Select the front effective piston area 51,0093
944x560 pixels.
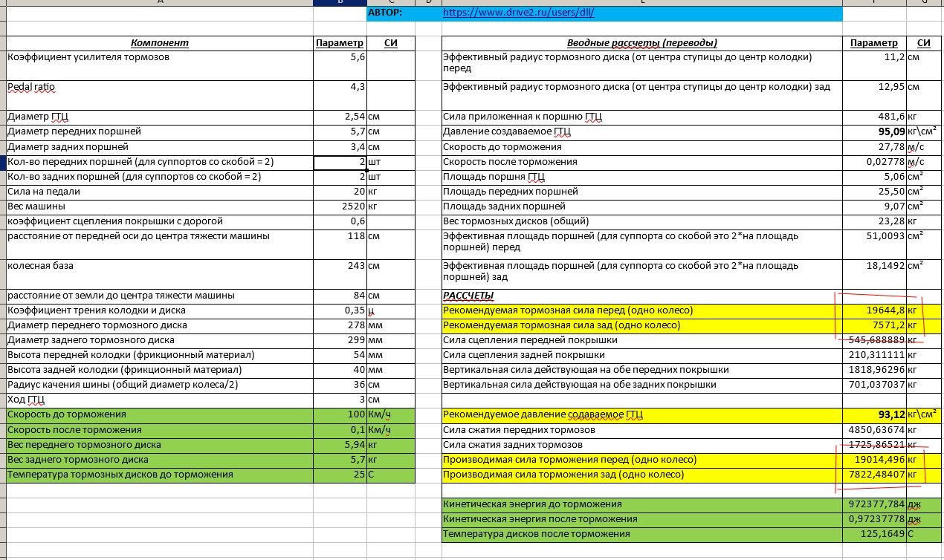[x=874, y=244]
